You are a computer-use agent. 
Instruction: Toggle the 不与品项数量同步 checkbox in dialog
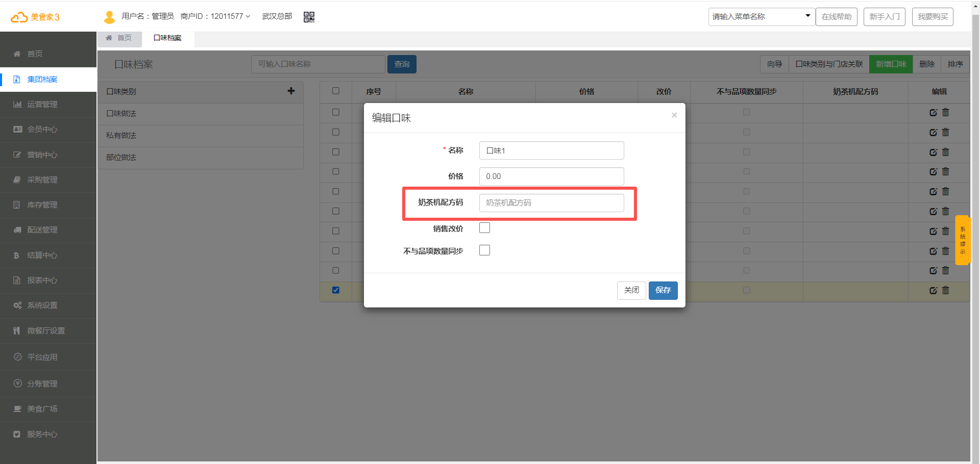[484, 250]
